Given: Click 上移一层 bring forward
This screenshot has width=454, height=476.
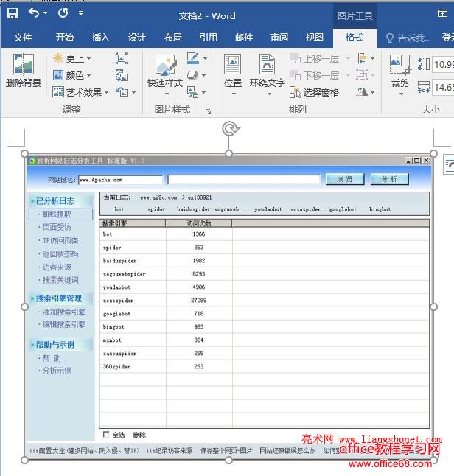Looking at the screenshot, I should (x=315, y=58).
